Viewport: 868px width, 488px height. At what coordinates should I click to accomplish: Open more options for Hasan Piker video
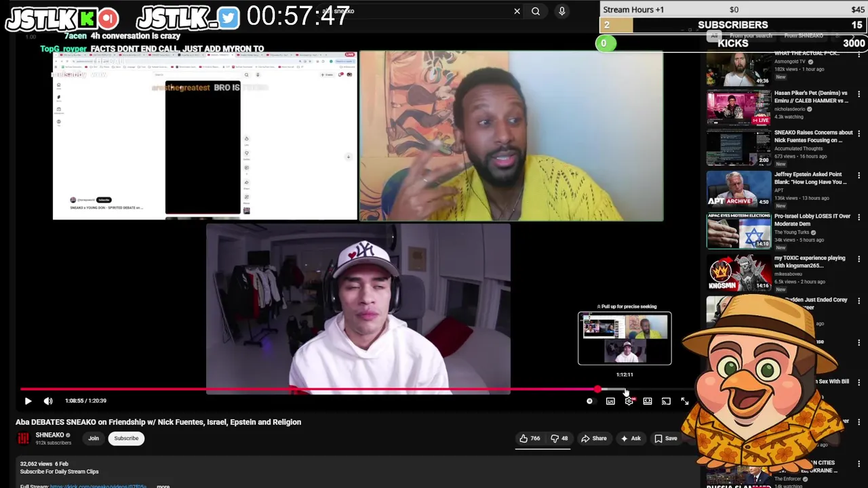click(859, 94)
